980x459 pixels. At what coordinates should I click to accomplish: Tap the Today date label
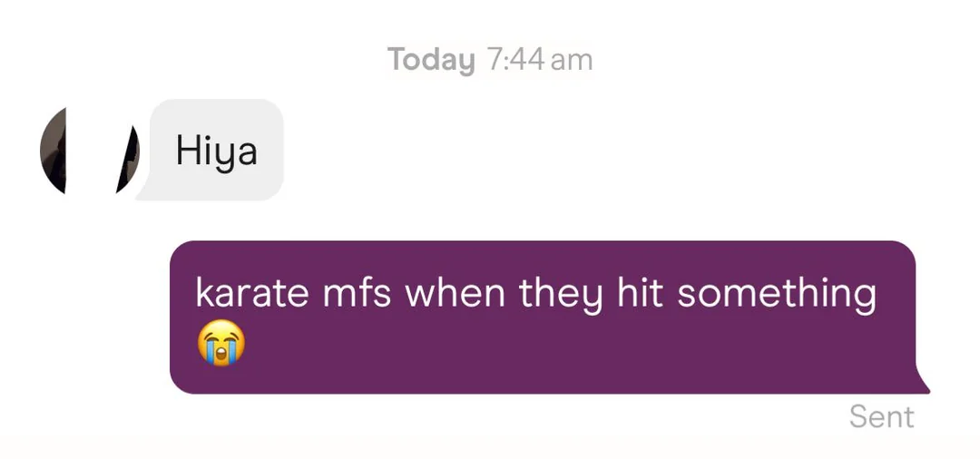tap(431, 60)
